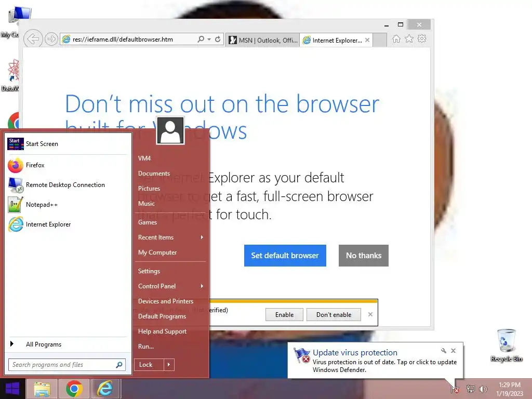Maximize the Internet Explorer window
532x399 pixels.
401,25
